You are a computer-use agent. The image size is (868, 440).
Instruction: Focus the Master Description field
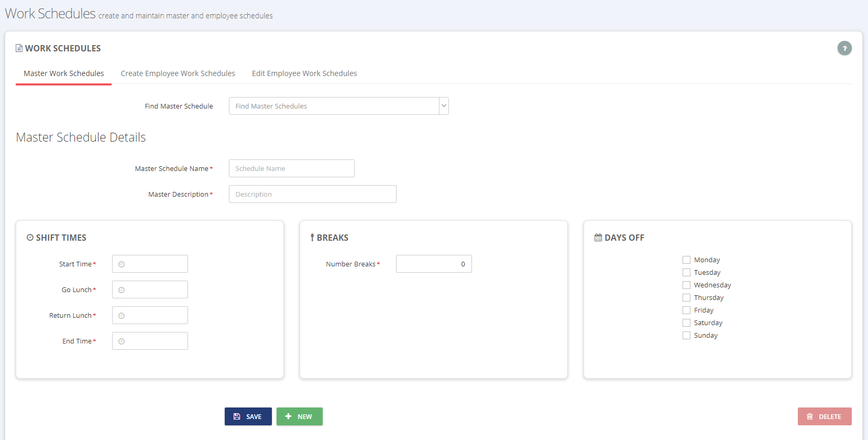[313, 194]
